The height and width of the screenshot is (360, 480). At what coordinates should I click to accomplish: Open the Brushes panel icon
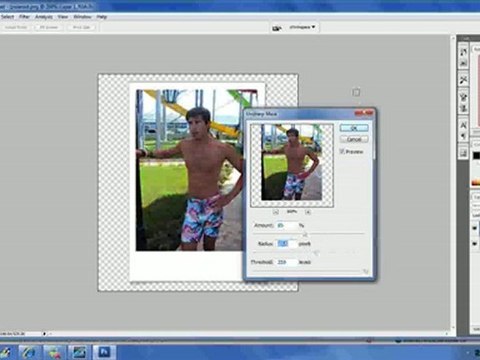coord(463,97)
